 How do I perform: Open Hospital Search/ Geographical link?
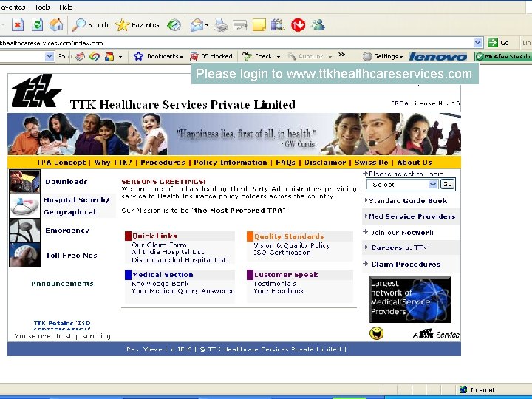76,206
